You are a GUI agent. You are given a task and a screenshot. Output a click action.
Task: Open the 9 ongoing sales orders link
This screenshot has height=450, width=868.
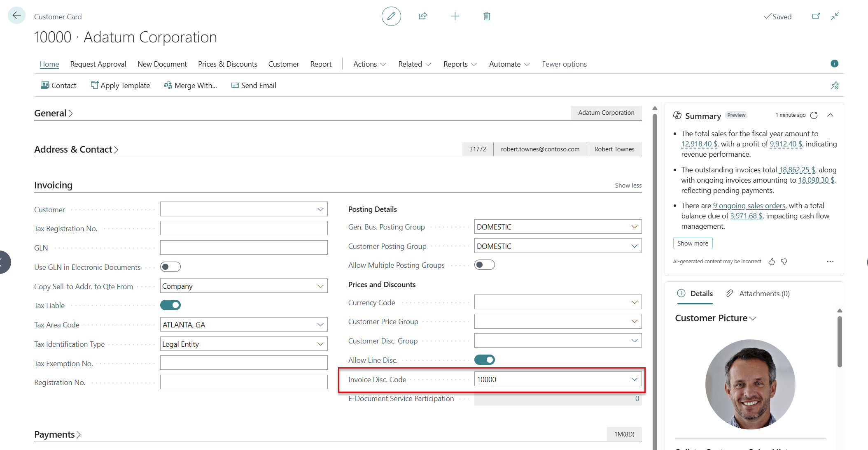coord(749,206)
